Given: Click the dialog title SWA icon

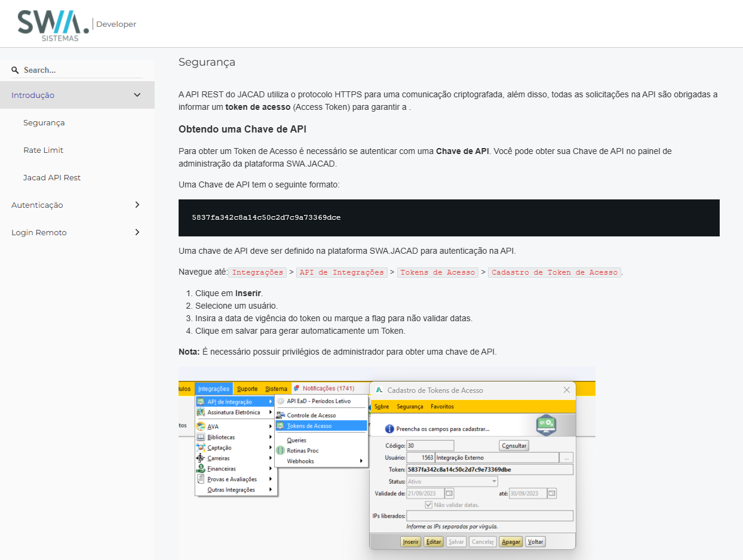Looking at the screenshot, I should coord(379,390).
